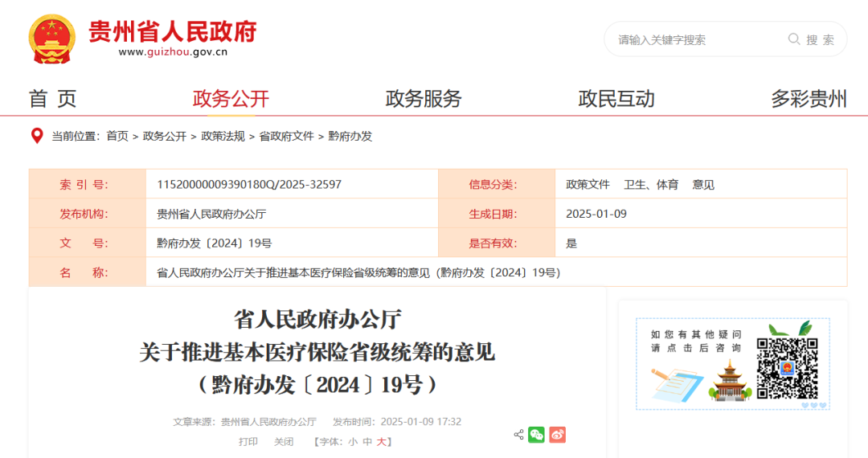Click the 政策法规 breadcrumb link
Screen dimensions: 868x458
tap(223, 137)
